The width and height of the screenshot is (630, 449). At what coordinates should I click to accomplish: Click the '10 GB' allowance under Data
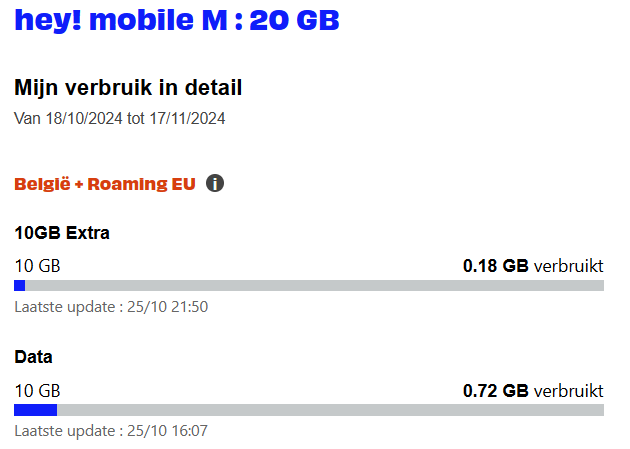pyautogui.click(x=37, y=390)
